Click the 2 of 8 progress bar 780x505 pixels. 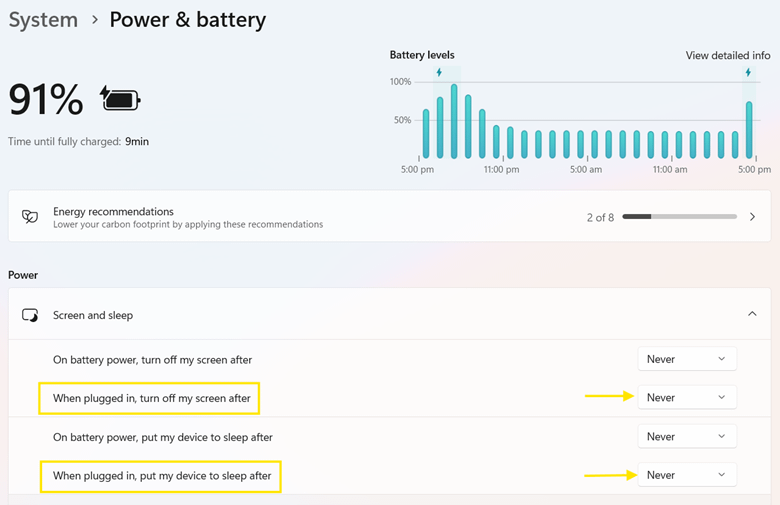[680, 216]
